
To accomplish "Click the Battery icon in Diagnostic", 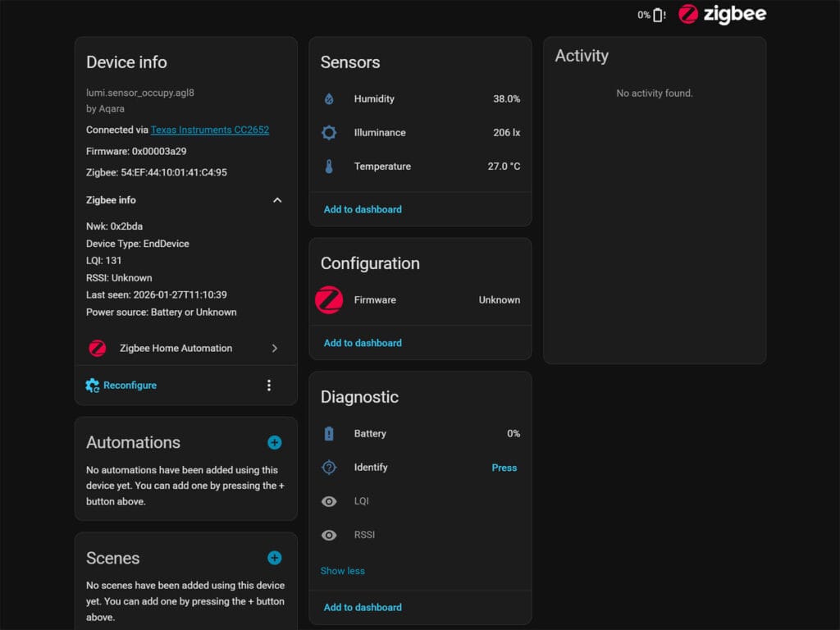I will point(330,433).
